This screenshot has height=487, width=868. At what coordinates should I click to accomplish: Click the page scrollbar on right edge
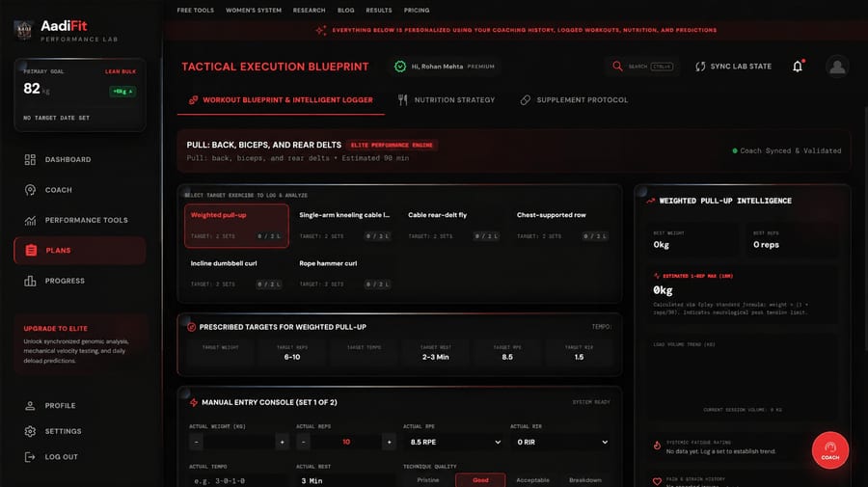865,228
